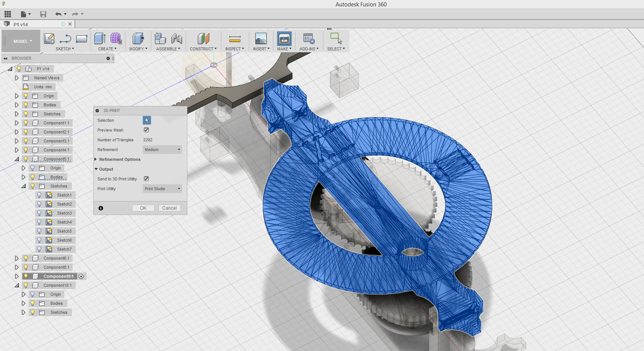Screen dimensions: 644x351
Task: Open the Refinement dropdown set to Medium
Action: [x=162, y=150]
